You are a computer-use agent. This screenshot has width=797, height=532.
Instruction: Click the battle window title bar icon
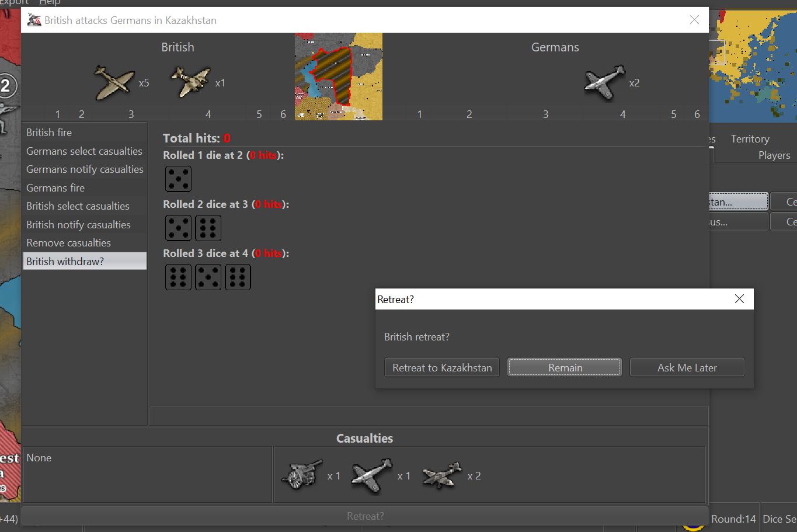34,20
